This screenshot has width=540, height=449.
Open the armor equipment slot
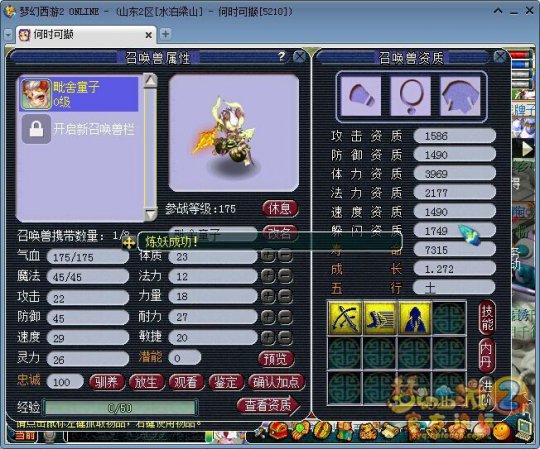[460, 96]
